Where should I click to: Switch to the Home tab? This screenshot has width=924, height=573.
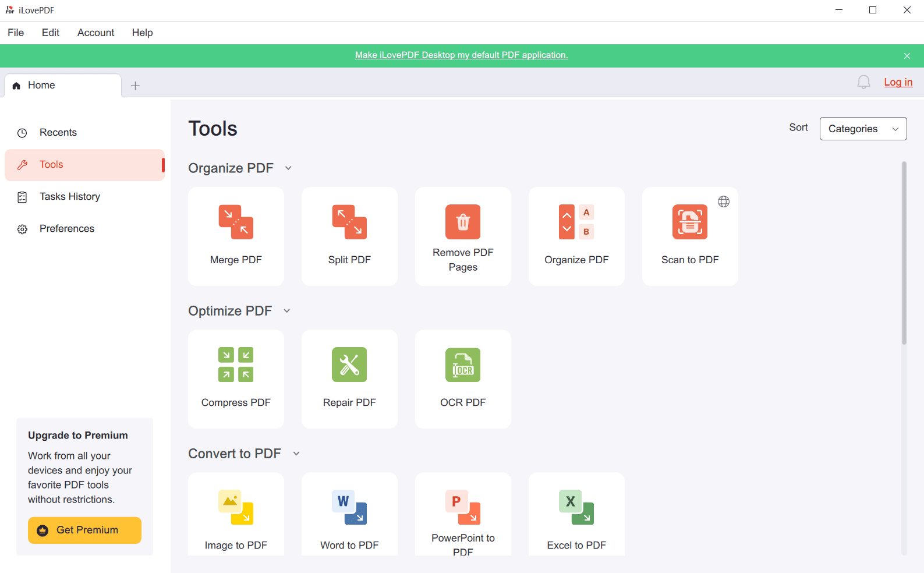(63, 86)
